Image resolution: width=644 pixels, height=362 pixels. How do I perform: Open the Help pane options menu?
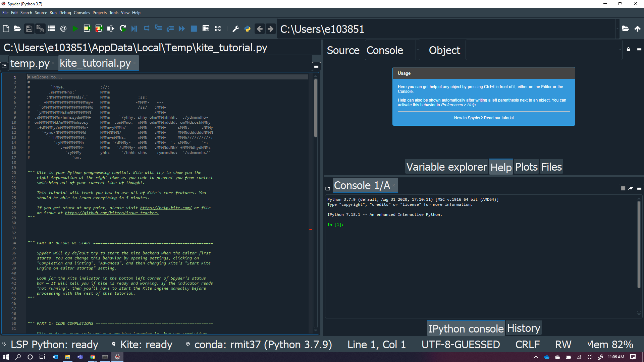639,50
